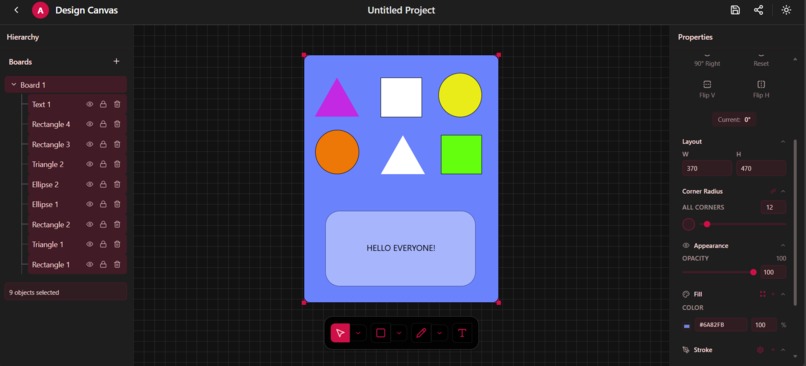
Task: Select the Text tool
Action: tap(462, 333)
